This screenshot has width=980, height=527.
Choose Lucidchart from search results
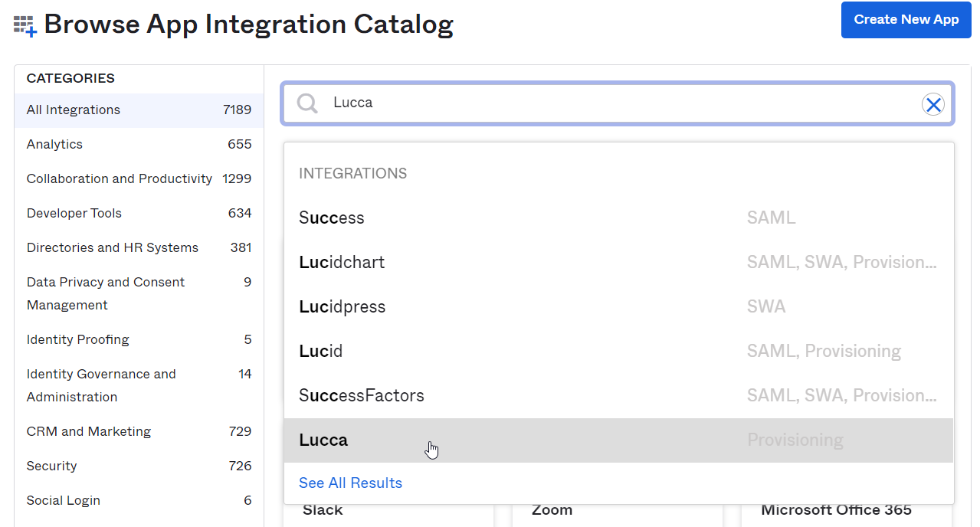point(618,263)
